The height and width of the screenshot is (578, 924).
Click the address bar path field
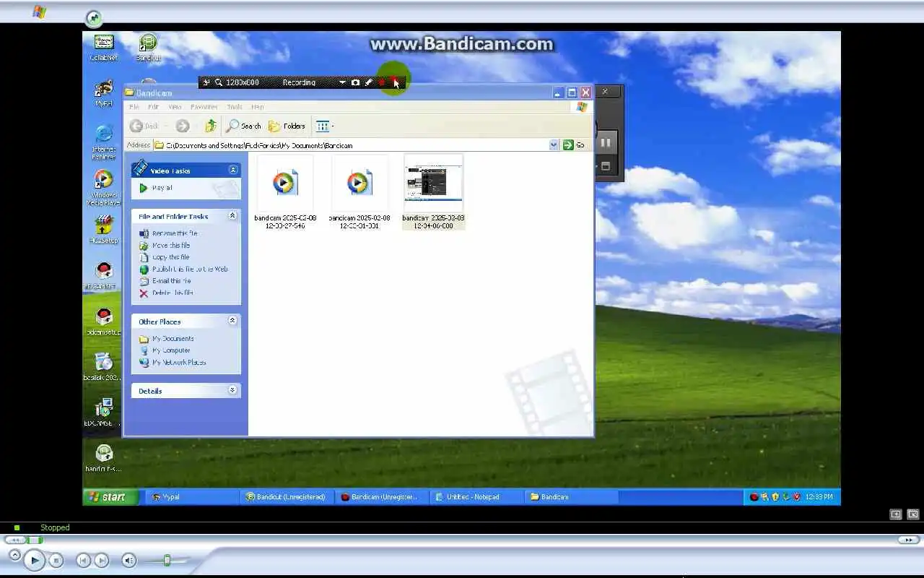(x=357, y=145)
